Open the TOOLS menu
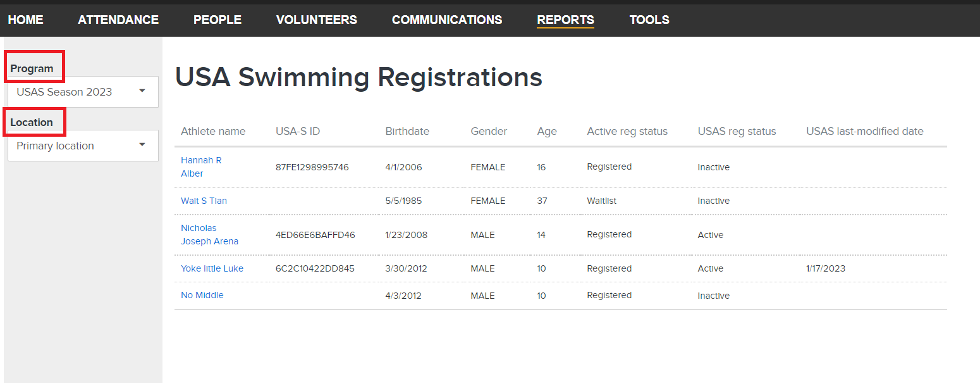This screenshot has height=383, width=980. tap(649, 20)
